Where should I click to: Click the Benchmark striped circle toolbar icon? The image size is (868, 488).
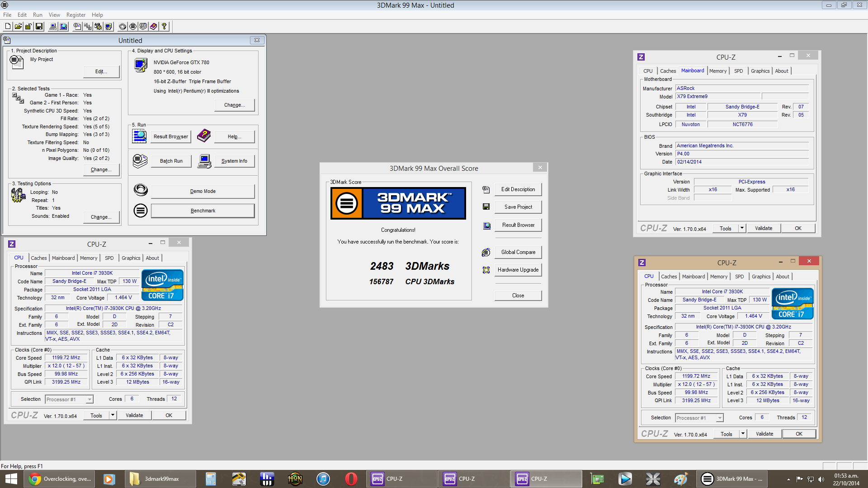point(133,27)
